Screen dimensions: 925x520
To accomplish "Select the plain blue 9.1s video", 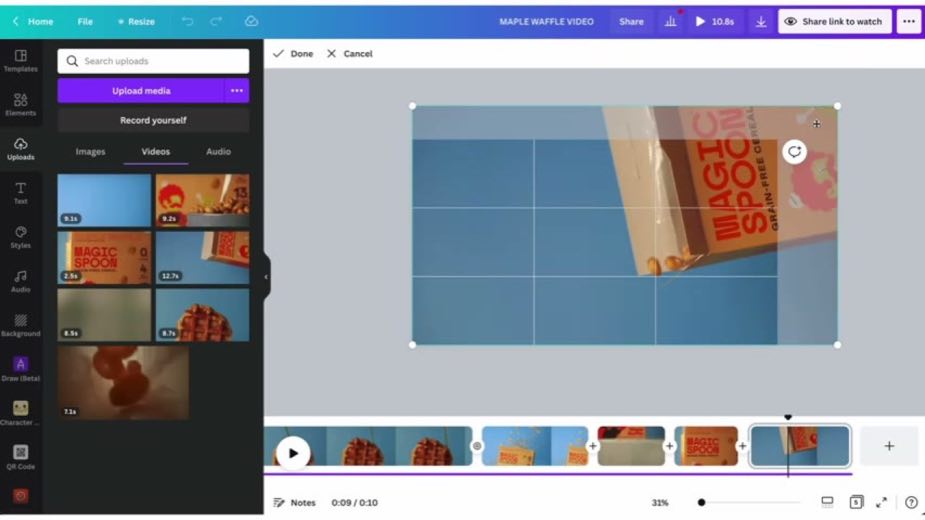I will point(104,200).
